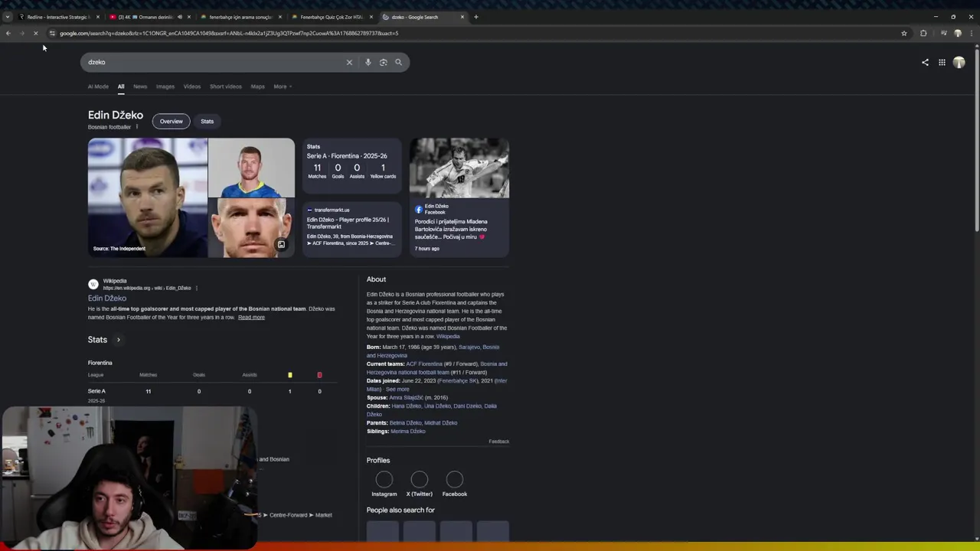The image size is (980, 551).
Task: Submit search with the magnifier icon
Action: pyautogui.click(x=398, y=62)
